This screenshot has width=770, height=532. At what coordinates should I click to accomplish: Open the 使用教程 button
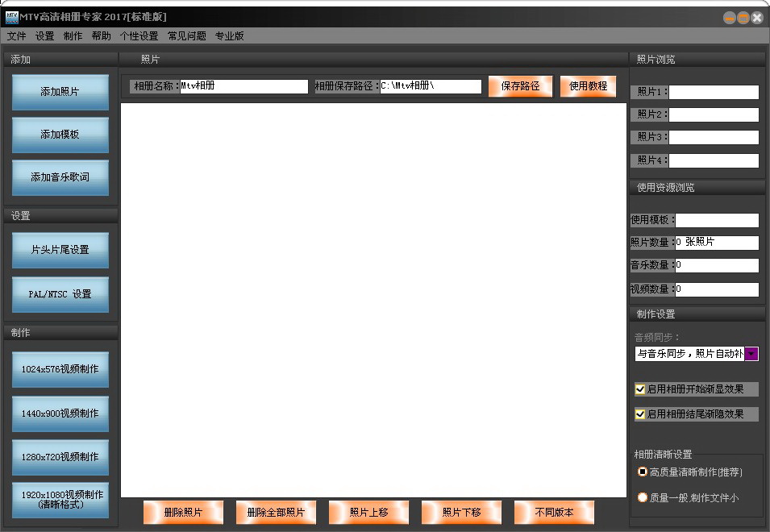tap(588, 86)
